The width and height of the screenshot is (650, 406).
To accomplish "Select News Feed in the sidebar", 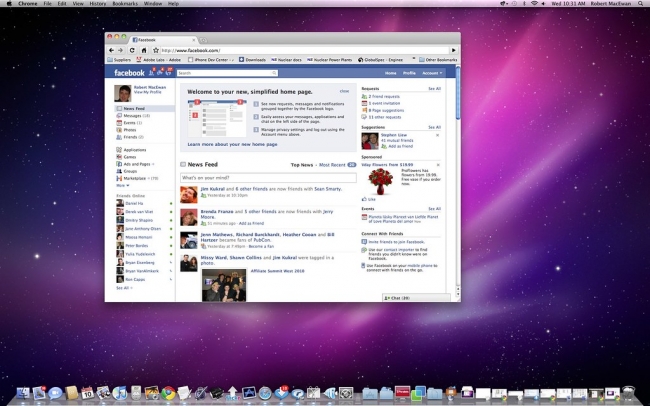I will point(144,109).
